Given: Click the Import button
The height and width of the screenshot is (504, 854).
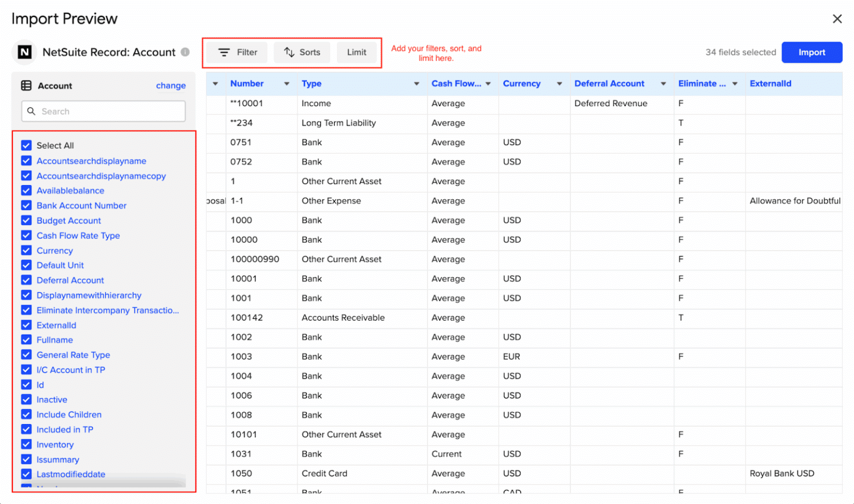Looking at the screenshot, I should (811, 52).
